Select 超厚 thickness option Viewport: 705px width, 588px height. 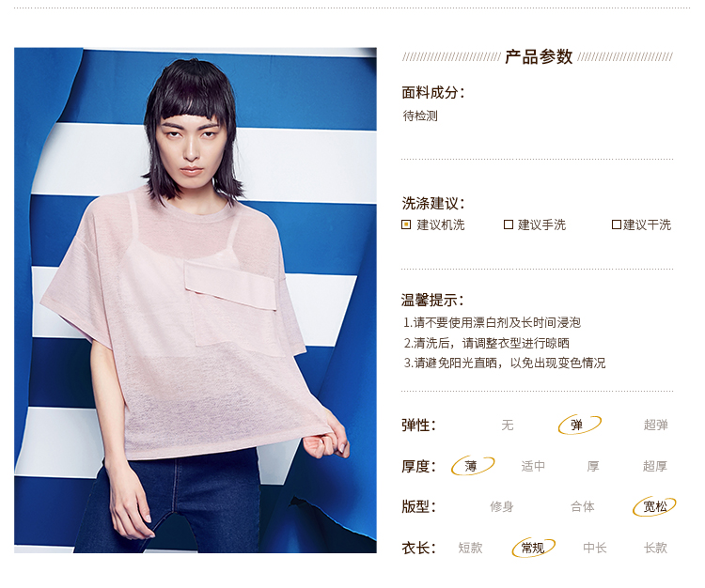tap(654, 466)
